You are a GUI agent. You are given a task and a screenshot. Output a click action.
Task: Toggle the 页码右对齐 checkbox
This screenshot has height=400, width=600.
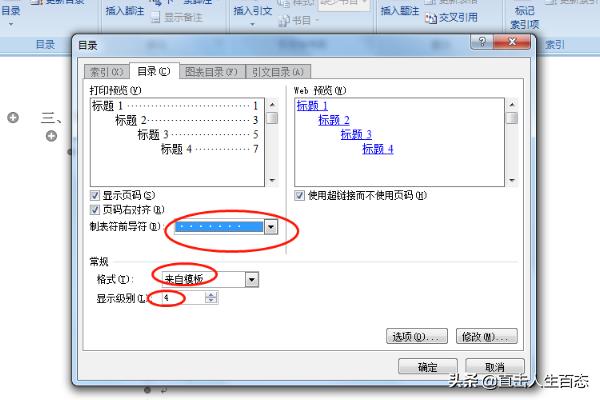point(95,210)
